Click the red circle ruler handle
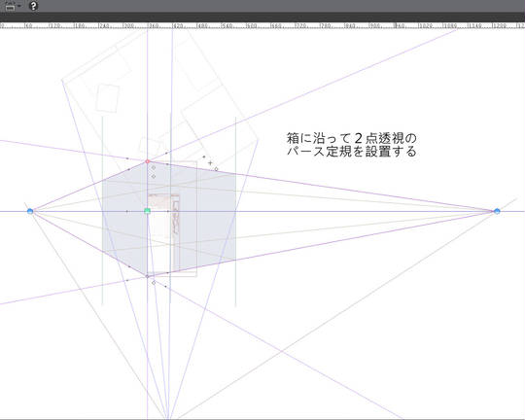 coord(148,161)
